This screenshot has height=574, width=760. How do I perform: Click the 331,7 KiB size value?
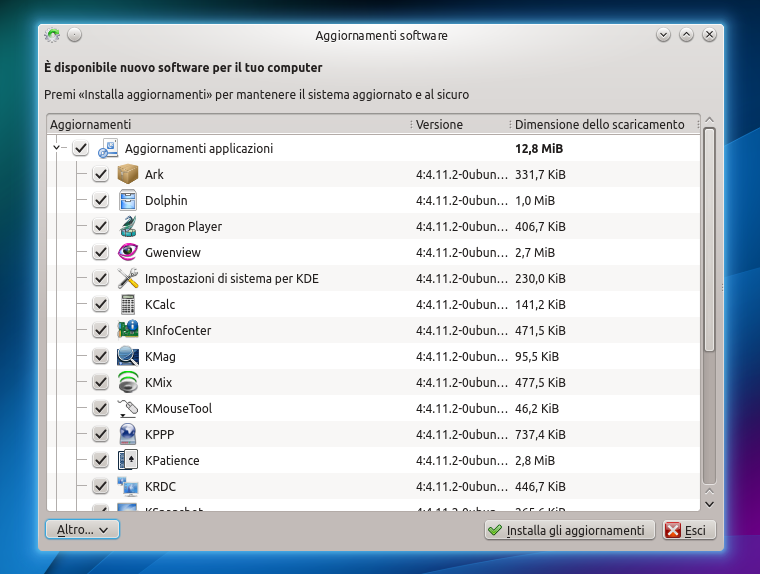coord(540,174)
